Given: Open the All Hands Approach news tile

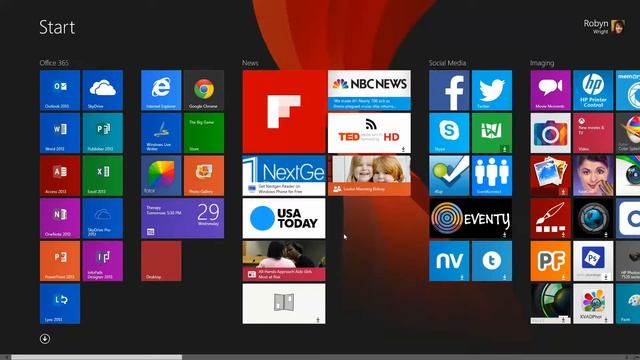Looking at the screenshot, I should coord(284,261).
